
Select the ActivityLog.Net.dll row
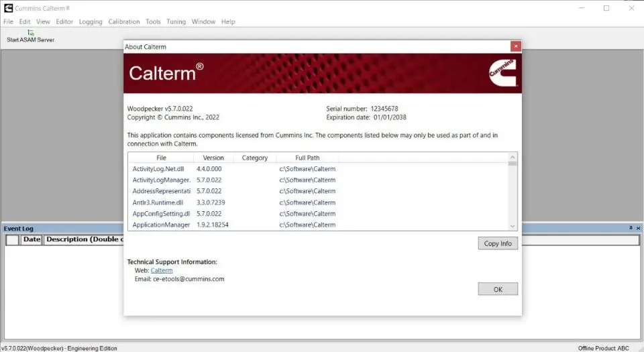(x=318, y=168)
